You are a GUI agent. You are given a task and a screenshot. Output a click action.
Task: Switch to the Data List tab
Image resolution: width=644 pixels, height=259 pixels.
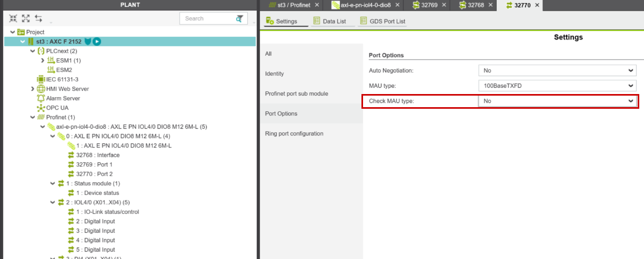[329, 21]
